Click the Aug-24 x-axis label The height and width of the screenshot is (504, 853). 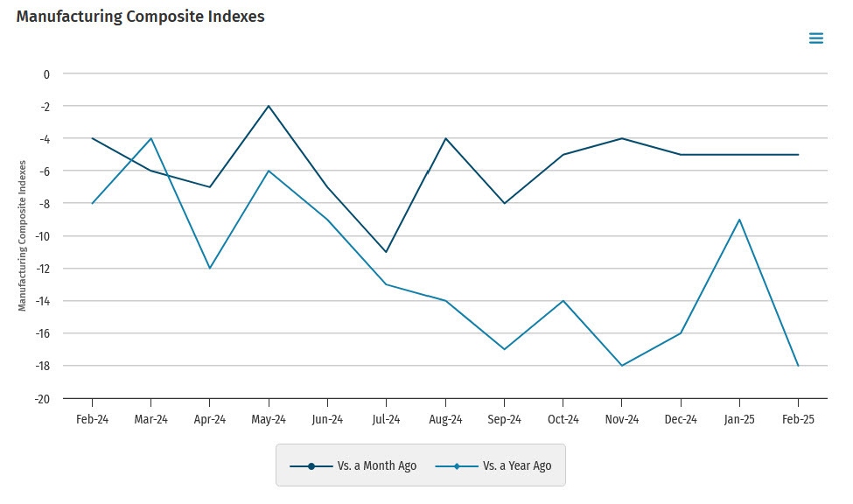[445, 419]
